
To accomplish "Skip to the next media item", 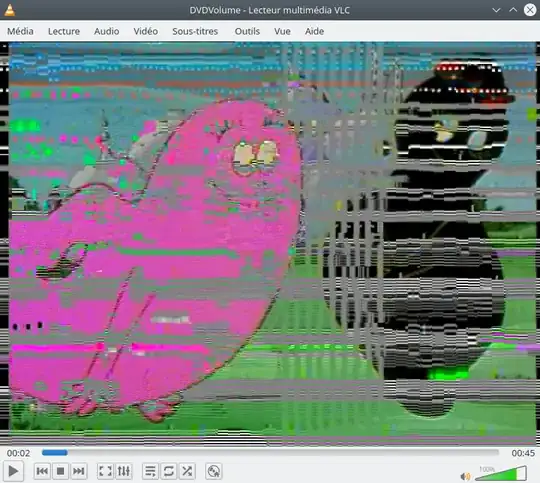I will click(79, 471).
